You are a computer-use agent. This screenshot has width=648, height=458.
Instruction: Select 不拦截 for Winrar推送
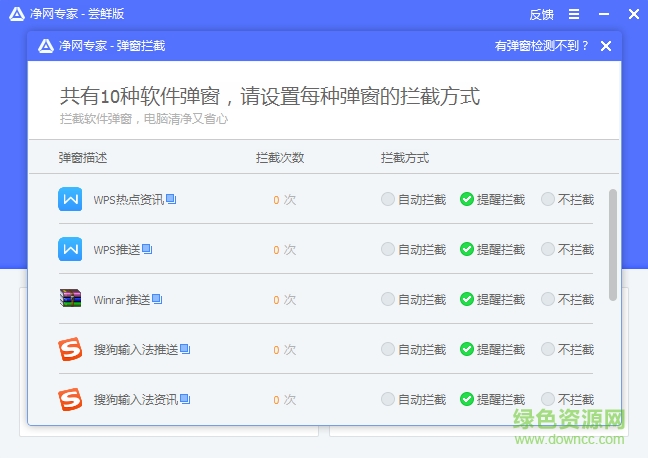click(x=567, y=299)
